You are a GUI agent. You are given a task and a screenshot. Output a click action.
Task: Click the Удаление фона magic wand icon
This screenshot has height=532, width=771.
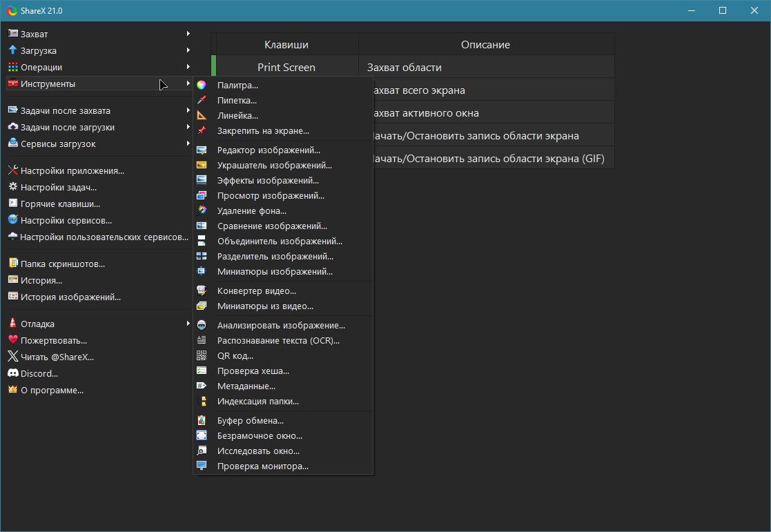point(202,210)
